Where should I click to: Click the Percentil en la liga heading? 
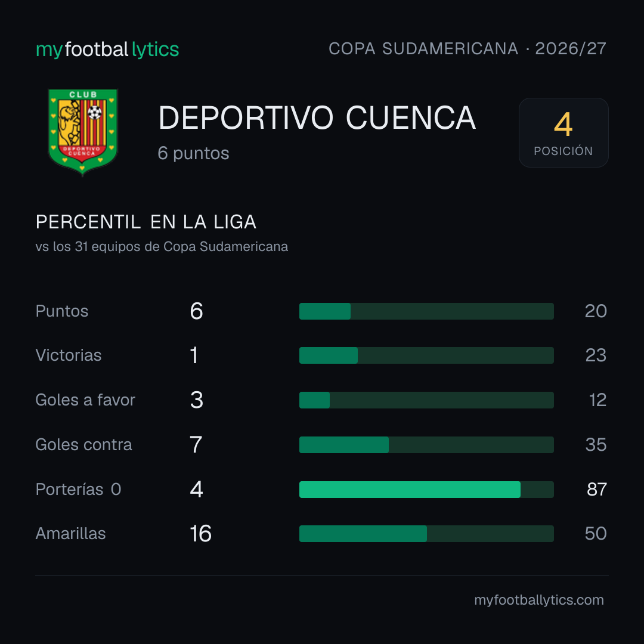[146, 222]
